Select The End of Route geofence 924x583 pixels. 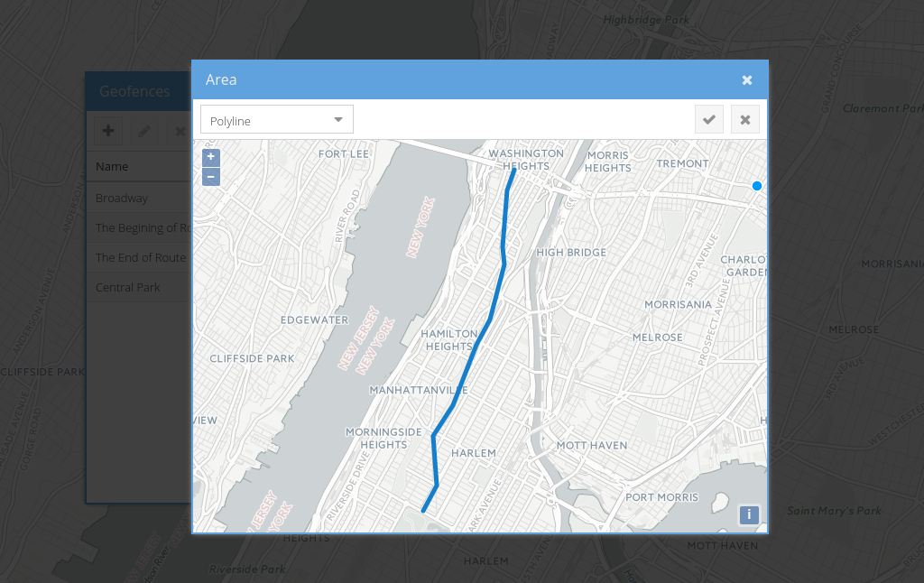[x=141, y=257]
